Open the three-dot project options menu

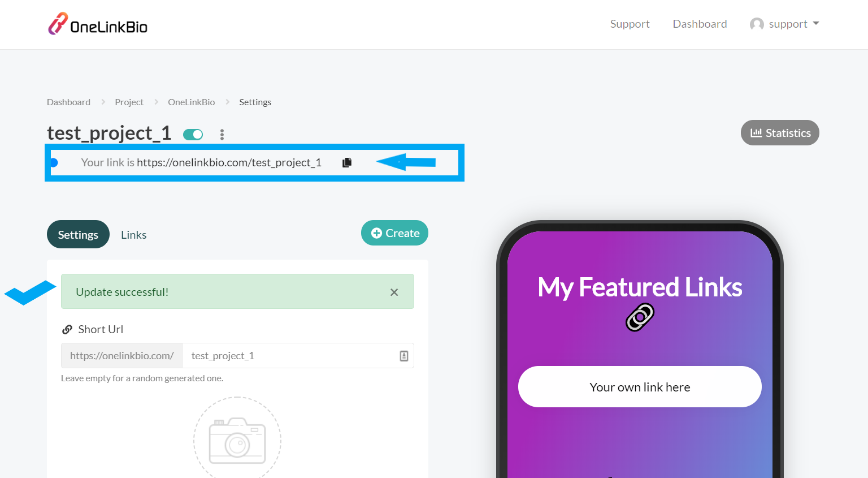[222, 134]
